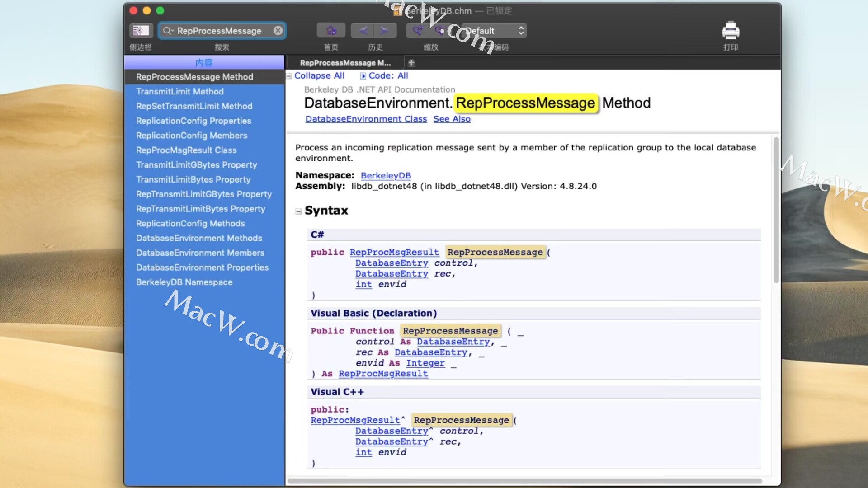Open RepProcMsgResult link in Visual Basic
Screen dimensions: 868x488
[x=383, y=374]
